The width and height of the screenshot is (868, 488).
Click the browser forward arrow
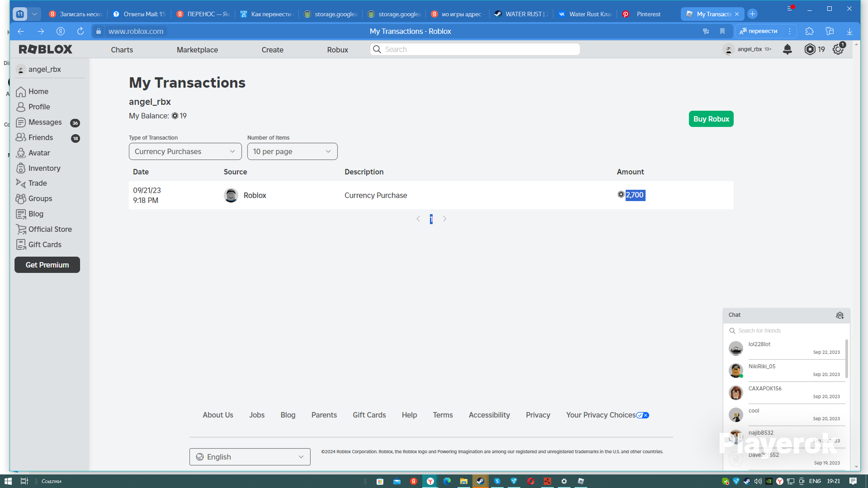click(41, 31)
